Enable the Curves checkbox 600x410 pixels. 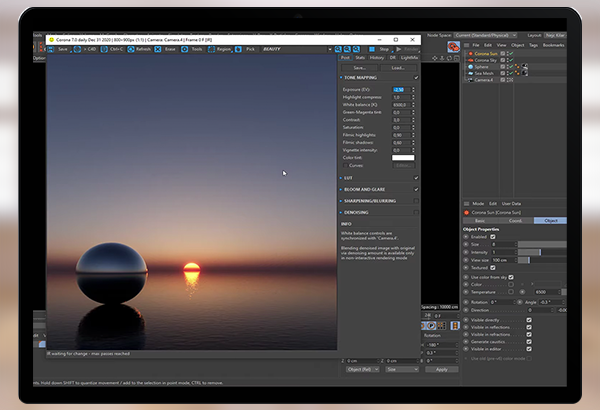pos(346,165)
